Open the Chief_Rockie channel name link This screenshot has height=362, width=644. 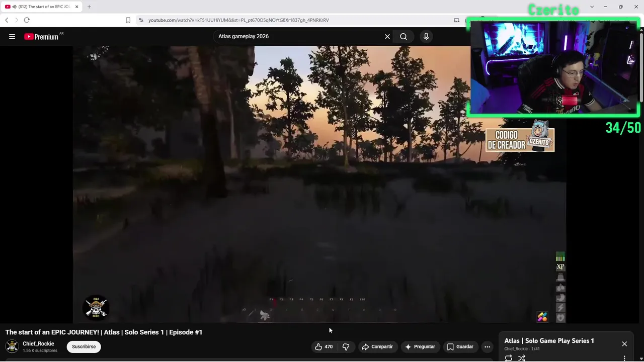(x=38, y=344)
